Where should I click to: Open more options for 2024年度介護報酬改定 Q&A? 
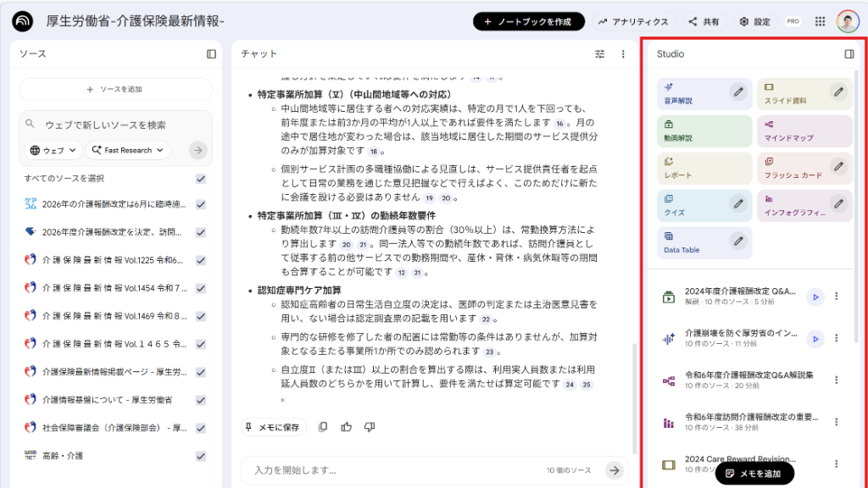pos(837,296)
